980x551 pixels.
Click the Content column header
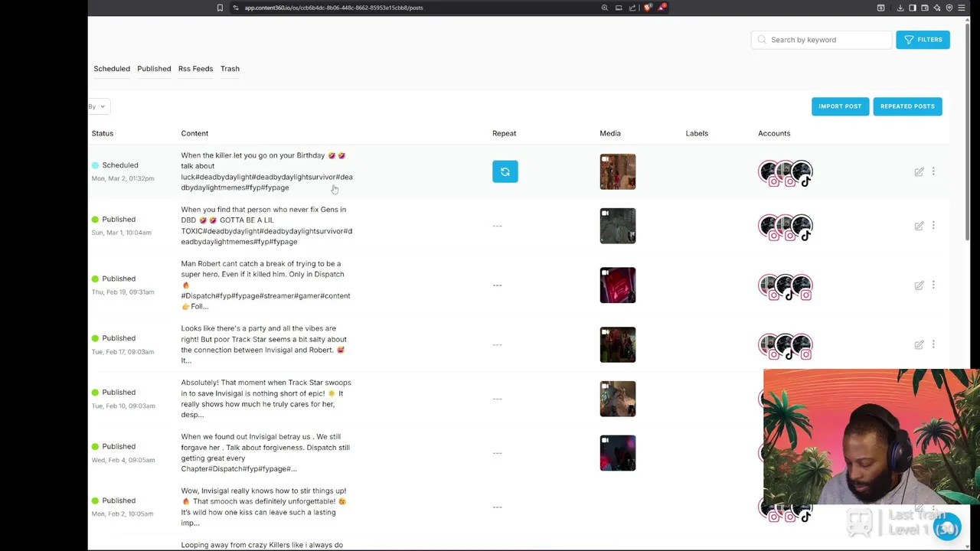pos(194,133)
